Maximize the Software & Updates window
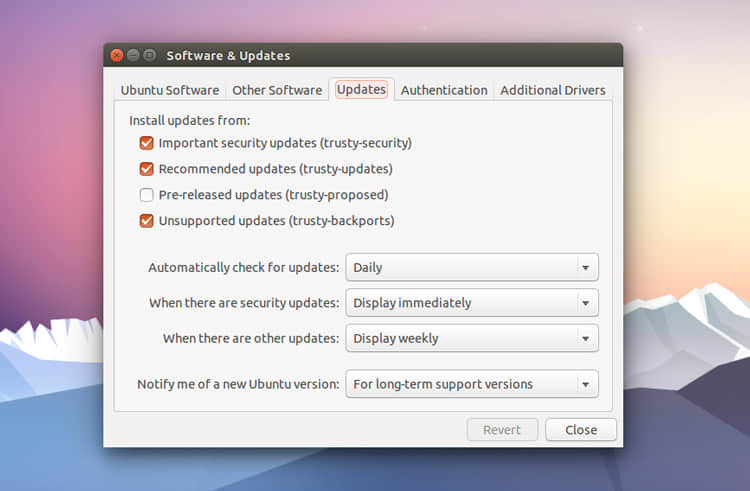Viewport: 750px width, 491px height. (x=150, y=56)
